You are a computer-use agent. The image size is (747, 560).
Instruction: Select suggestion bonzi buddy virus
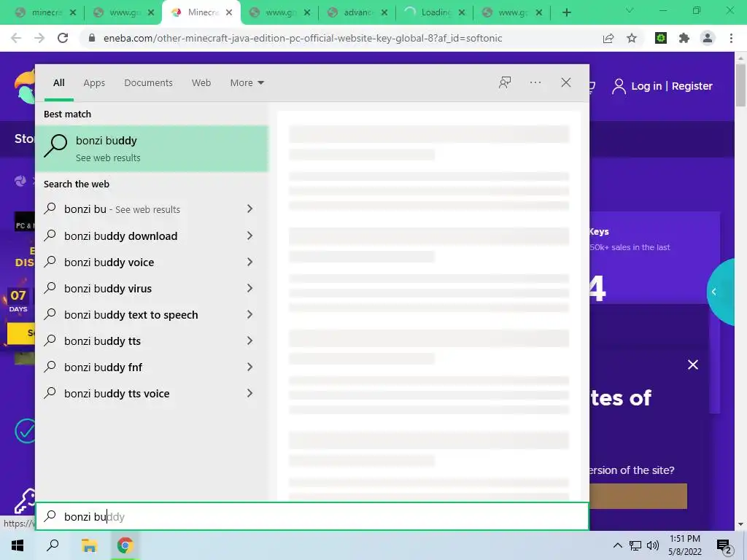108,288
